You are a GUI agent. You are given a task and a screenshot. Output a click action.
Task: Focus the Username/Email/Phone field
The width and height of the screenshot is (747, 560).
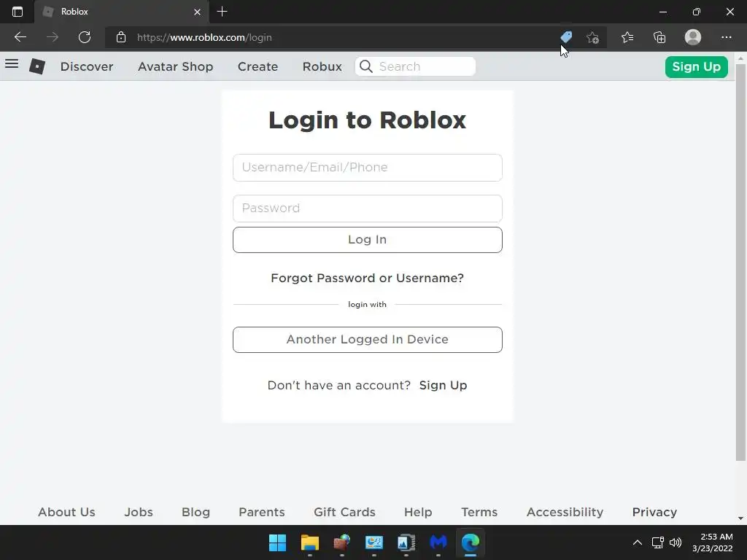pyautogui.click(x=368, y=168)
